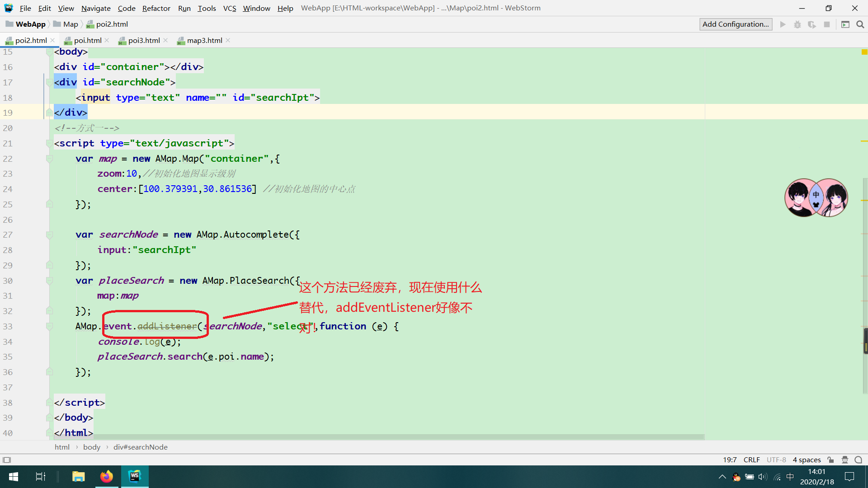Click WebStorm taskbar icon
This screenshot has width=868, height=488.
[x=135, y=477]
